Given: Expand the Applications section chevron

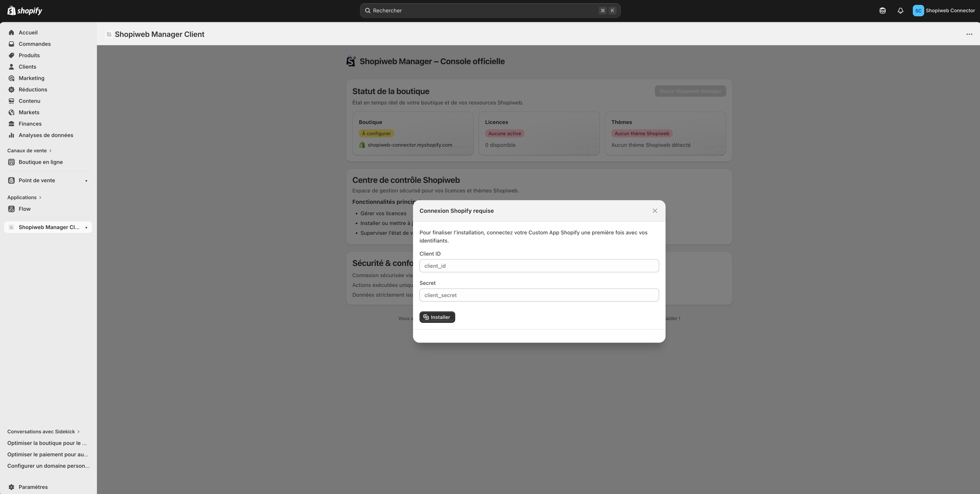Looking at the screenshot, I should (x=40, y=197).
